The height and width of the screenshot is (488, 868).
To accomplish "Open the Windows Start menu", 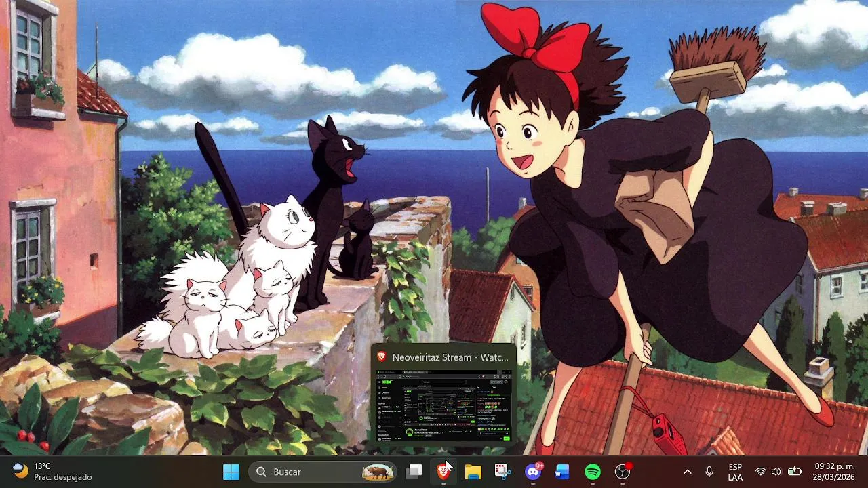I will coord(231,472).
